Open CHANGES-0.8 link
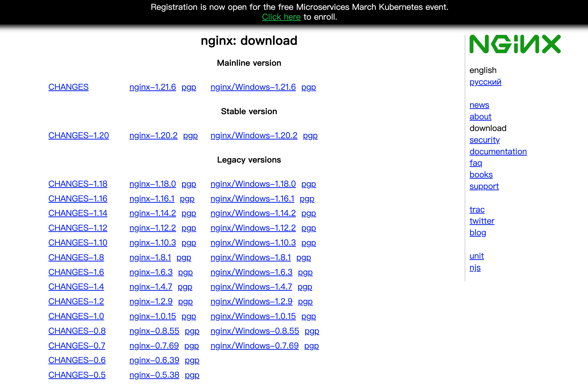This screenshot has width=588, height=392. (77, 331)
